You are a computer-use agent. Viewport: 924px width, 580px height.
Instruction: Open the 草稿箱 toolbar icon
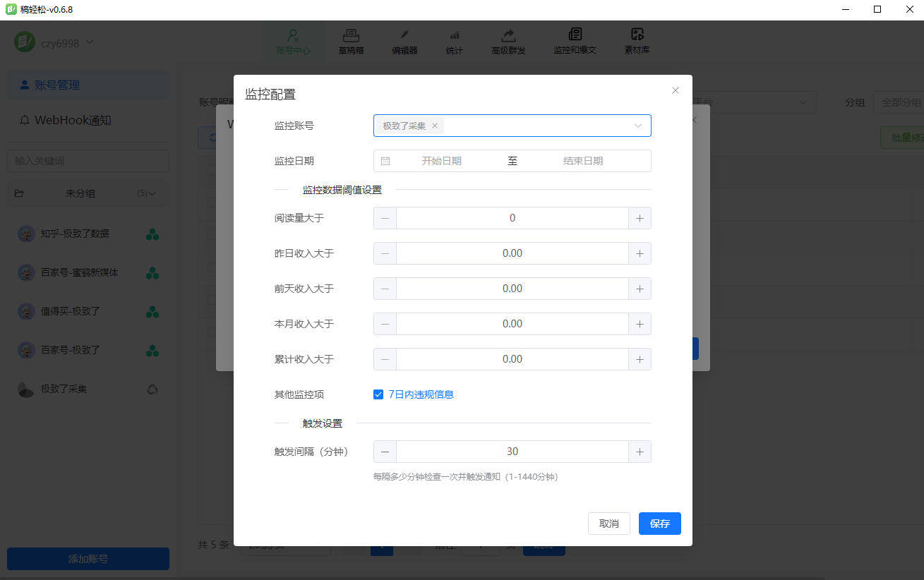coord(351,42)
